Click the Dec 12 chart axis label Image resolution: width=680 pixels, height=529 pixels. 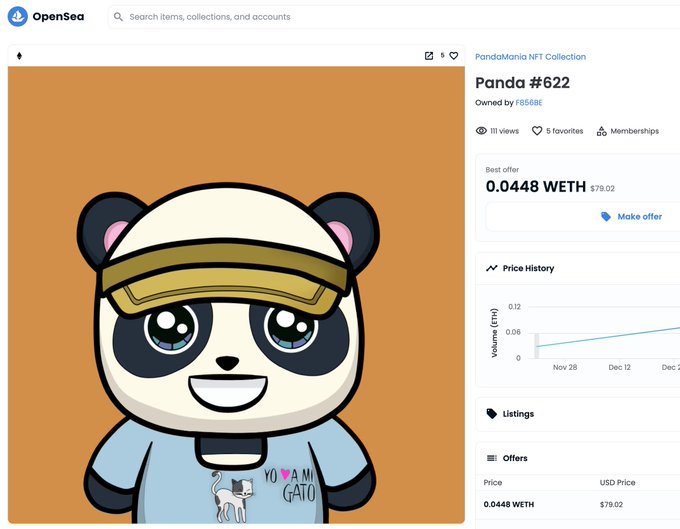619,367
